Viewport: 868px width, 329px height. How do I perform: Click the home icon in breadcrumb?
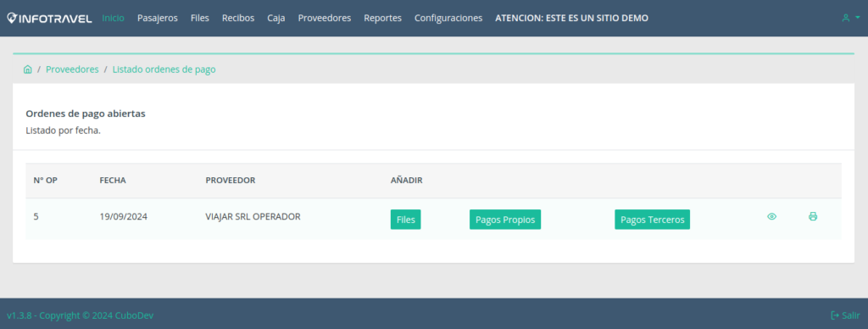coord(28,70)
